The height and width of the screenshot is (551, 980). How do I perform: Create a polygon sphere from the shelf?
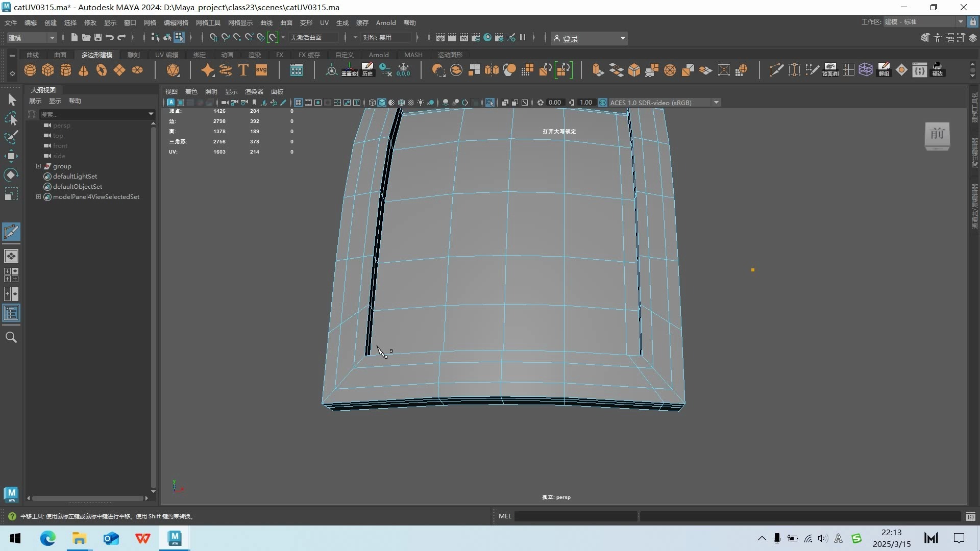(x=30, y=70)
